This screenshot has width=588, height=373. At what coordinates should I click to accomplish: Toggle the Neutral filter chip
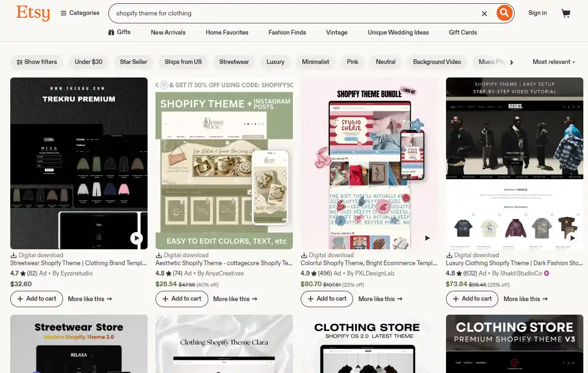point(386,62)
